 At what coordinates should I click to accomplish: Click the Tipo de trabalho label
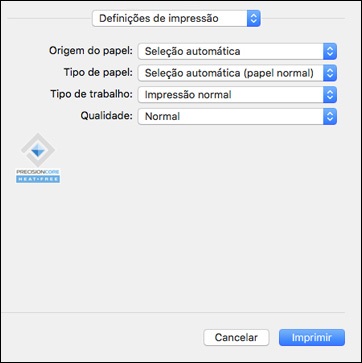tap(91, 94)
